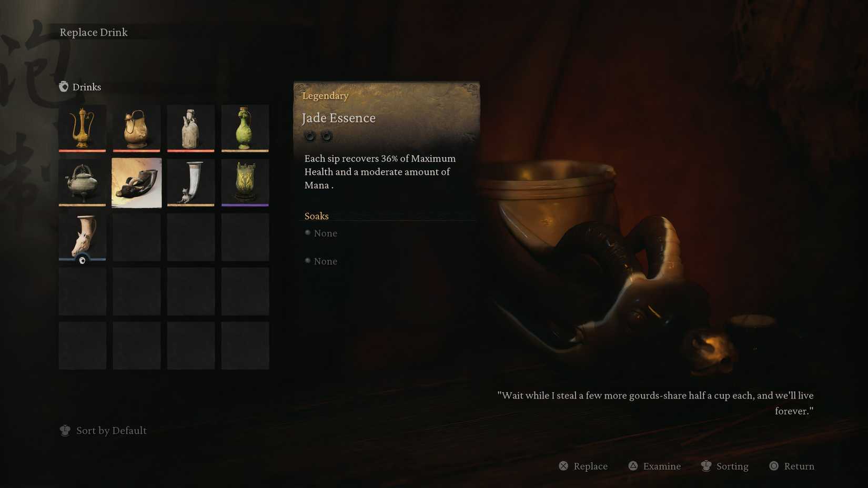868x488 pixels.
Task: Click the Replace button
Action: click(x=583, y=466)
